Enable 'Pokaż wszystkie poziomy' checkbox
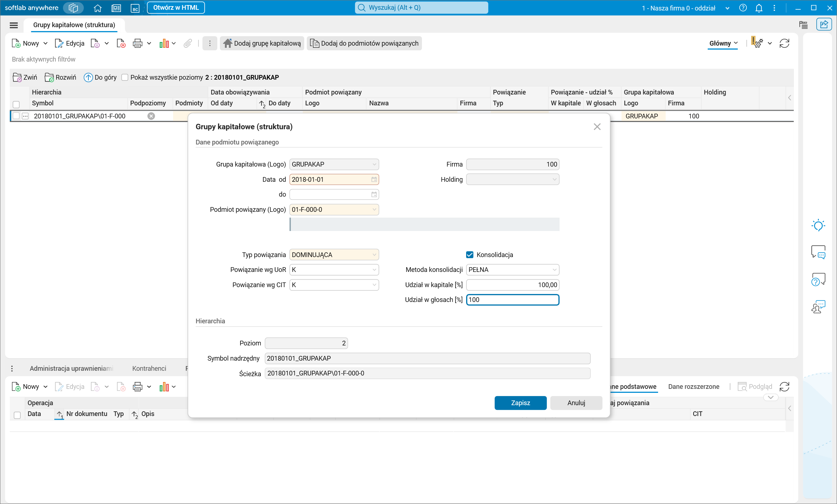Viewport: 837px width, 504px height. click(x=125, y=77)
